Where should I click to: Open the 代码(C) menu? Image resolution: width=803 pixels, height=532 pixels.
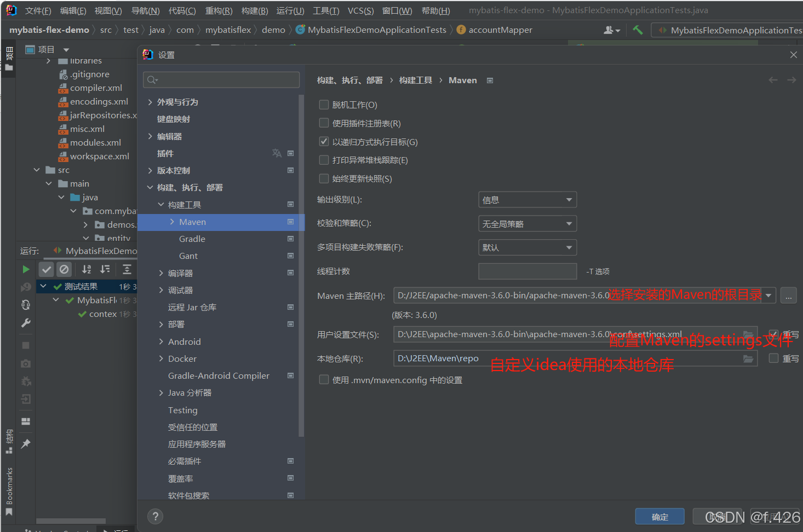(x=182, y=10)
